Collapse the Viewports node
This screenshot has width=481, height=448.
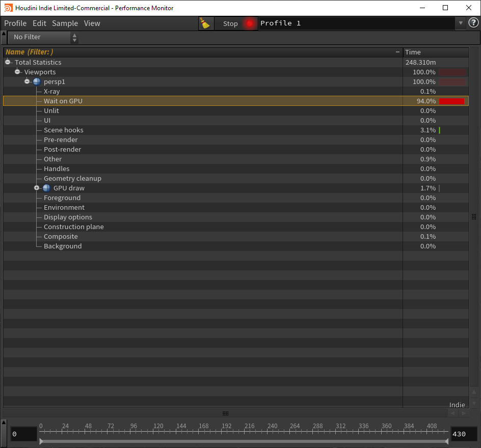coord(17,72)
